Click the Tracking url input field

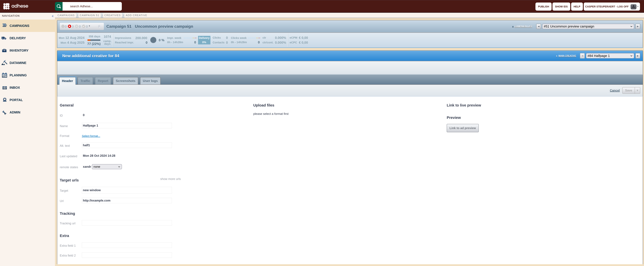pos(127,223)
